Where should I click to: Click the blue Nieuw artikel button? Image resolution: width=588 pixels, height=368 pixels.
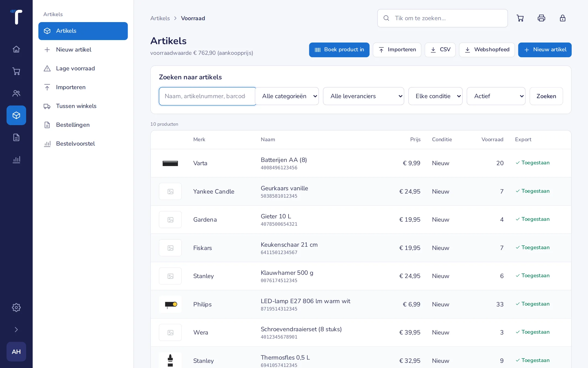(x=545, y=50)
